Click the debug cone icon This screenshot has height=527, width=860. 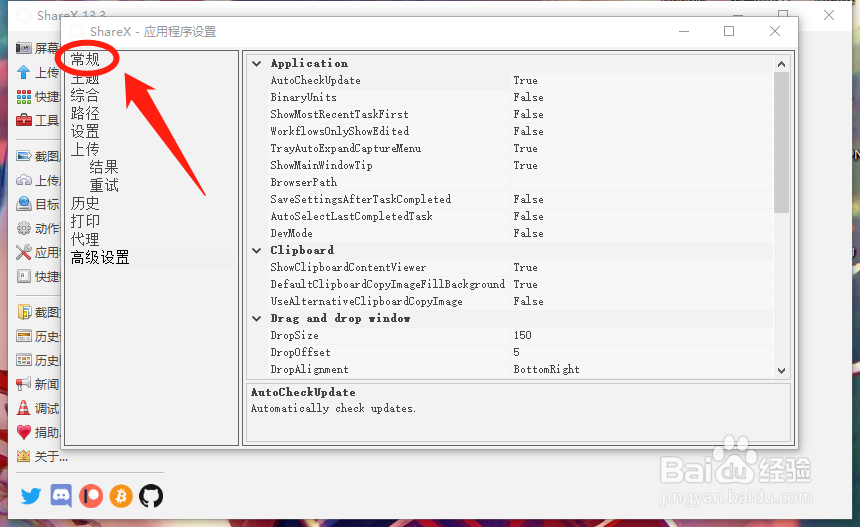pyautogui.click(x=24, y=407)
